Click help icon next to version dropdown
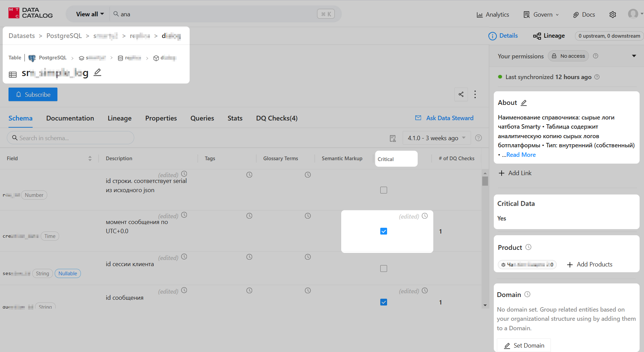Image resolution: width=644 pixels, height=352 pixels. coord(478,138)
